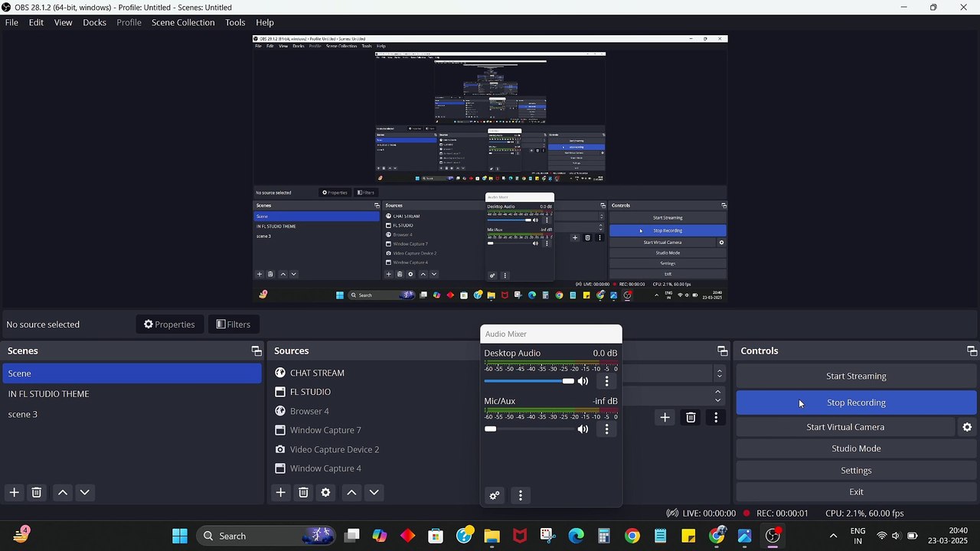Add a new scene with plus icon
This screenshot has height=551, width=980.
pos(14,492)
